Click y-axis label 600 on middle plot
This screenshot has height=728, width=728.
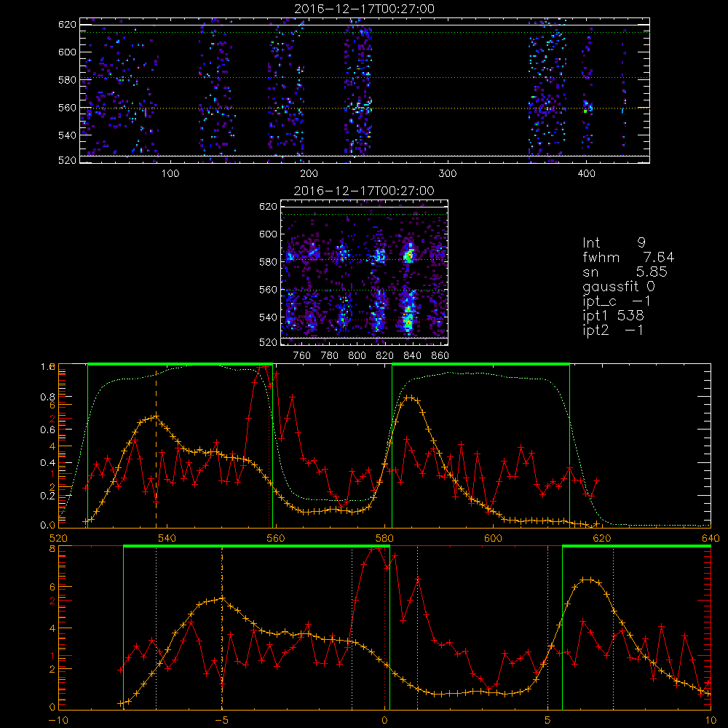268,234
